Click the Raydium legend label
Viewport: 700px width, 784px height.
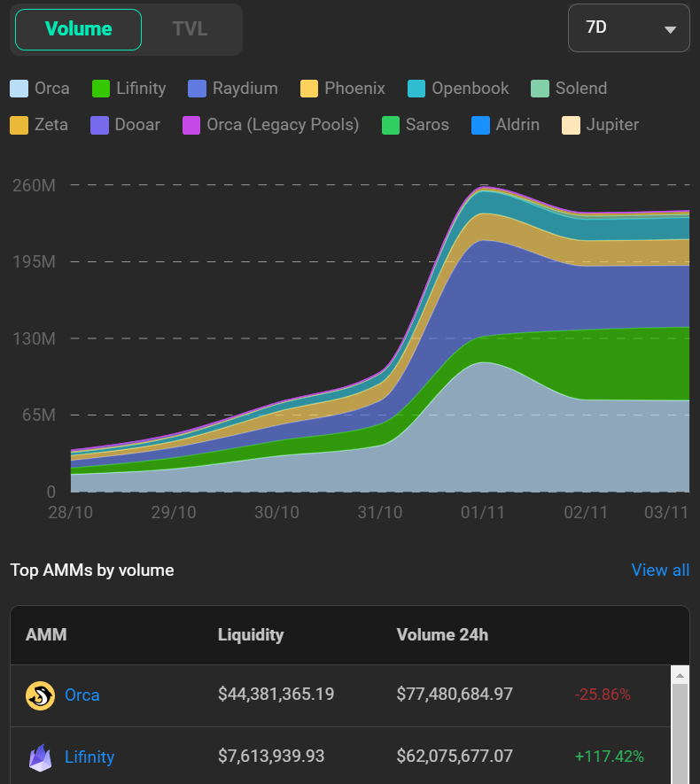point(245,89)
